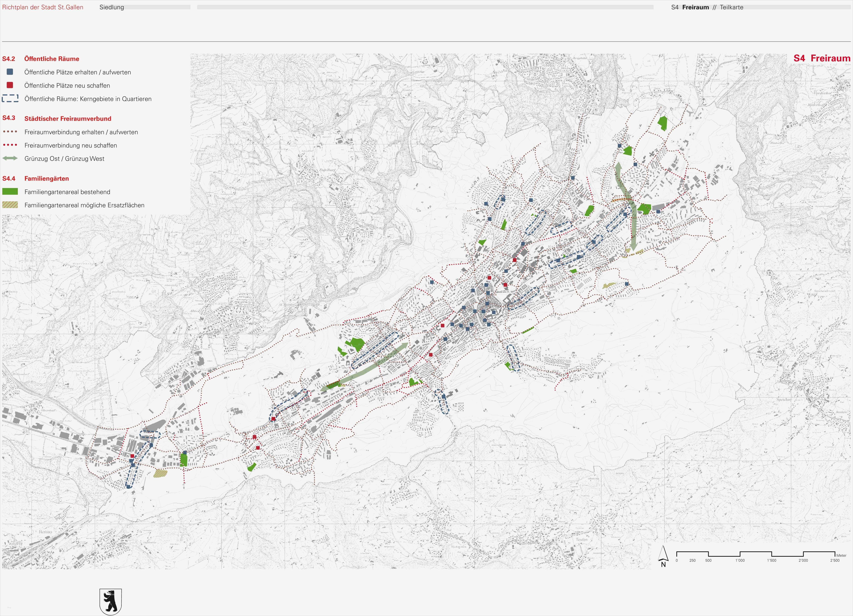Click the green Familiengartenareal bestehend swatch

coord(10,192)
